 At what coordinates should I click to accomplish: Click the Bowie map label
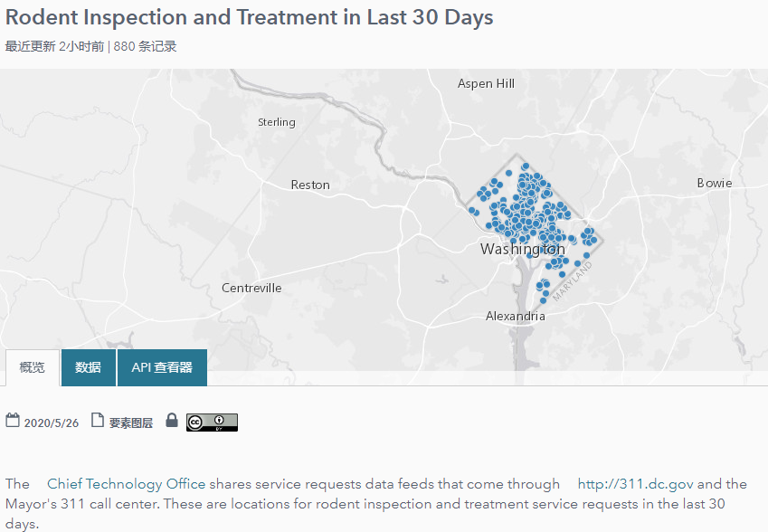(x=715, y=183)
